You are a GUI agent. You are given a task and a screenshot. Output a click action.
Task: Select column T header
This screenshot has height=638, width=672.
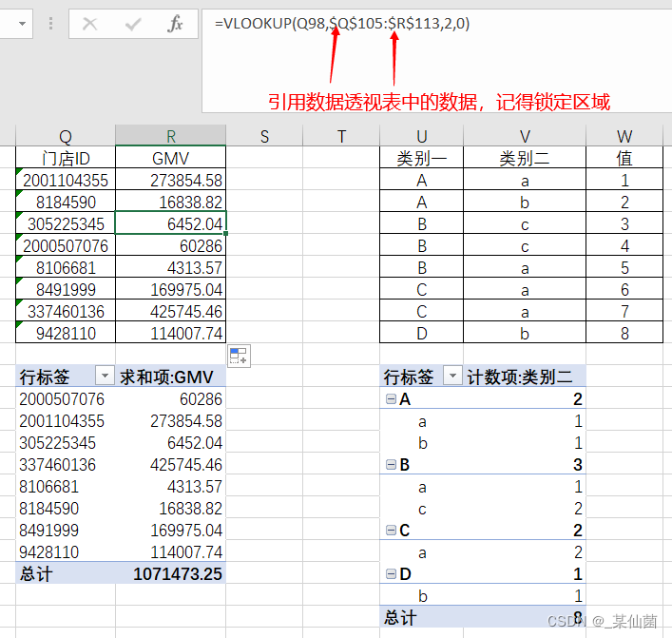pyautogui.click(x=341, y=136)
